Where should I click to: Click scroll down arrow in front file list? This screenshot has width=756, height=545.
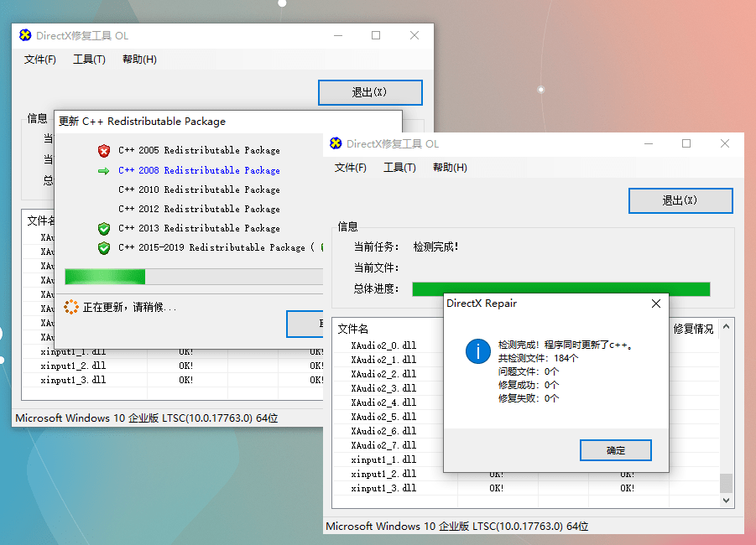(x=726, y=501)
